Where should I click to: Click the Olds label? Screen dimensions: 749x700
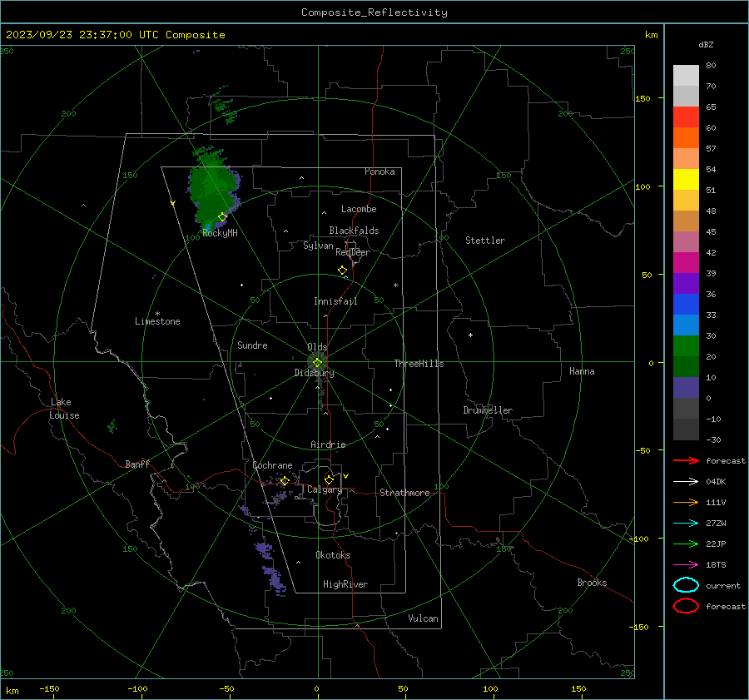(x=317, y=347)
